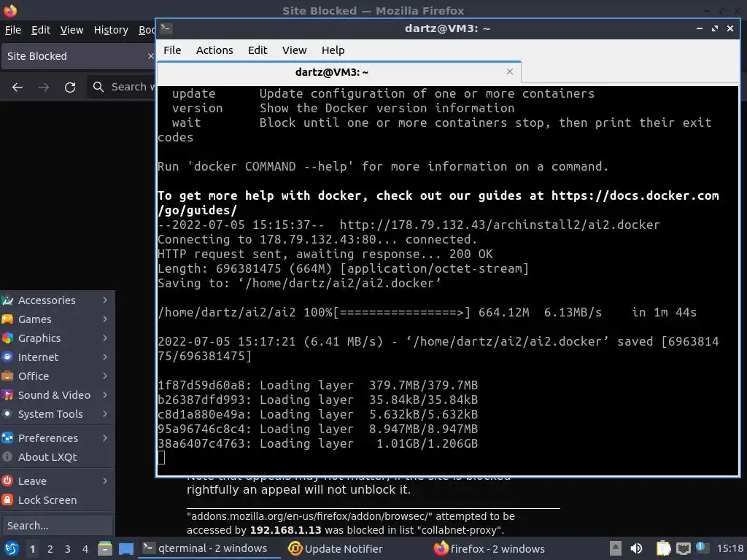This screenshot has height=560, width=747.
Task: Open the Update Notifier taskbar entry
Action: pyautogui.click(x=336, y=548)
